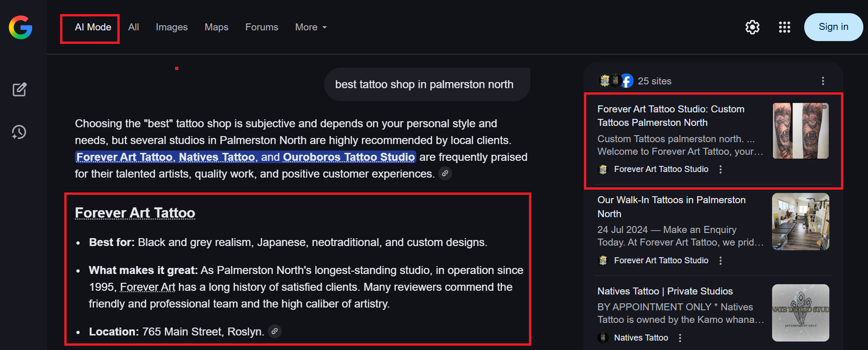Open the Maps tab
Image resolution: width=868 pixels, height=350 pixels.
216,27
